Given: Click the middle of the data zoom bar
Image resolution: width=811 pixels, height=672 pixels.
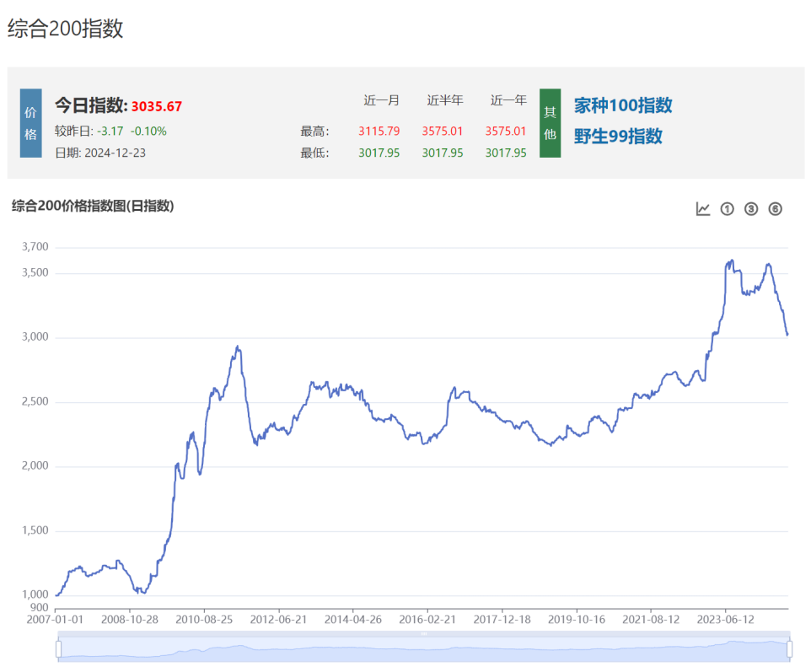Looking at the screenshot, I should (x=423, y=648).
